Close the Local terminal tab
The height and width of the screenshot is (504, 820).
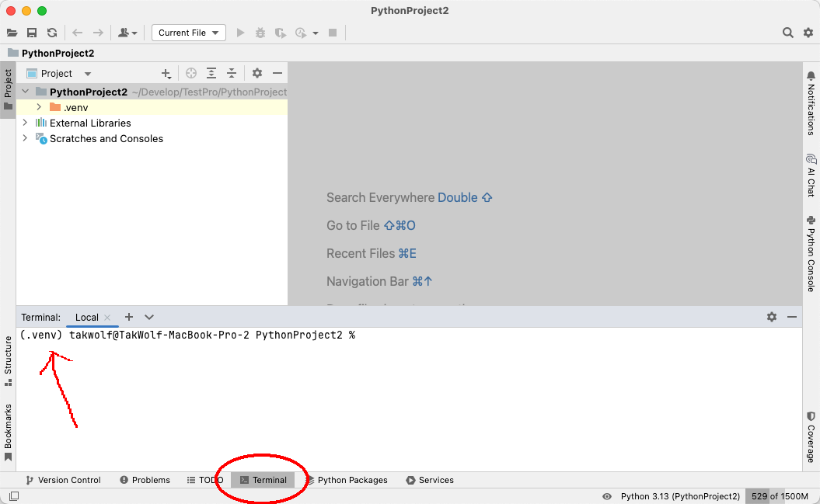click(107, 318)
